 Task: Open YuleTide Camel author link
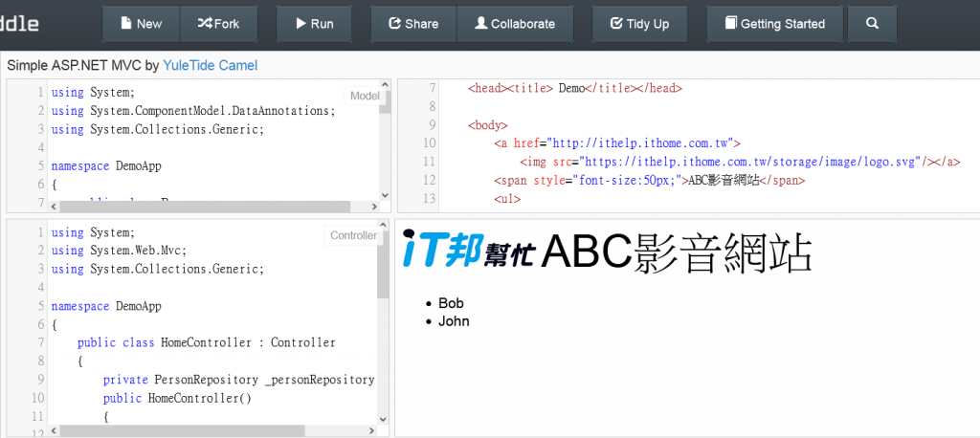click(x=210, y=66)
